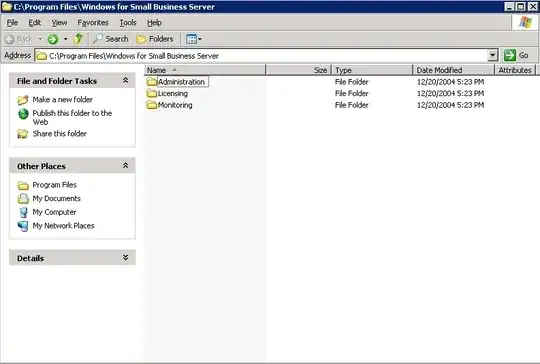Click File Folder type in Licensing row
Image resolution: width=540 pixels, height=364 pixels.
pos(352,94)
